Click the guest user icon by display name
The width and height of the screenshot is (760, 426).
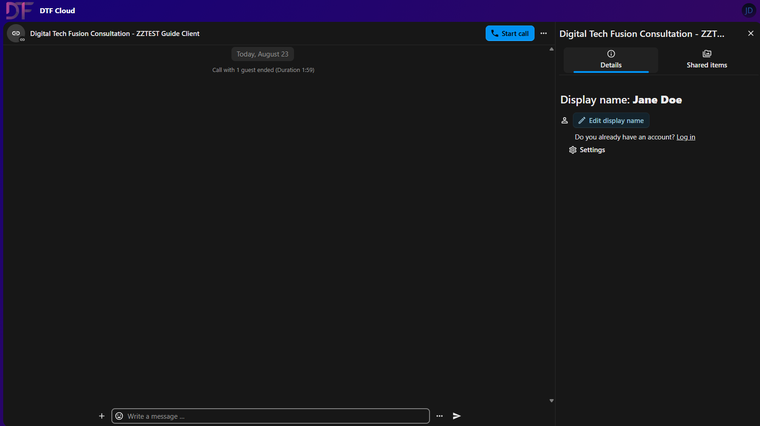(564, 121)
